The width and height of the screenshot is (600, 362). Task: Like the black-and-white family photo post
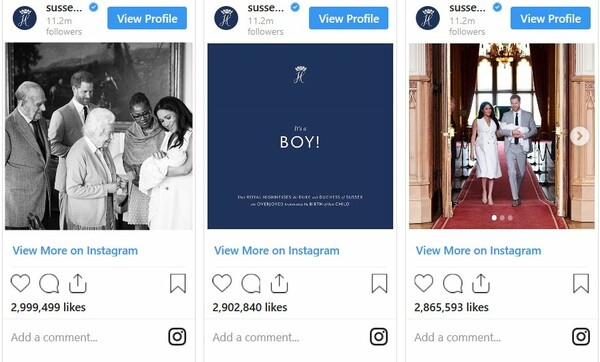(20, 283)
